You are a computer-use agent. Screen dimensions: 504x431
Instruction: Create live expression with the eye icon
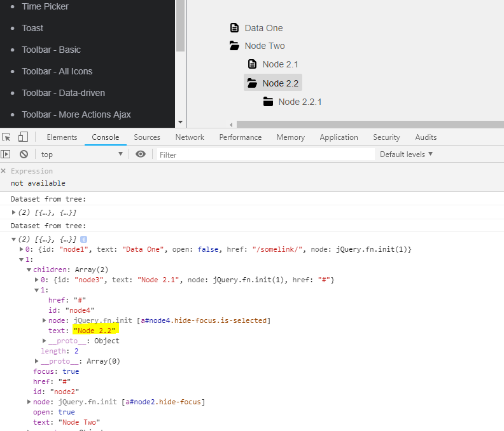pos(141,154)
